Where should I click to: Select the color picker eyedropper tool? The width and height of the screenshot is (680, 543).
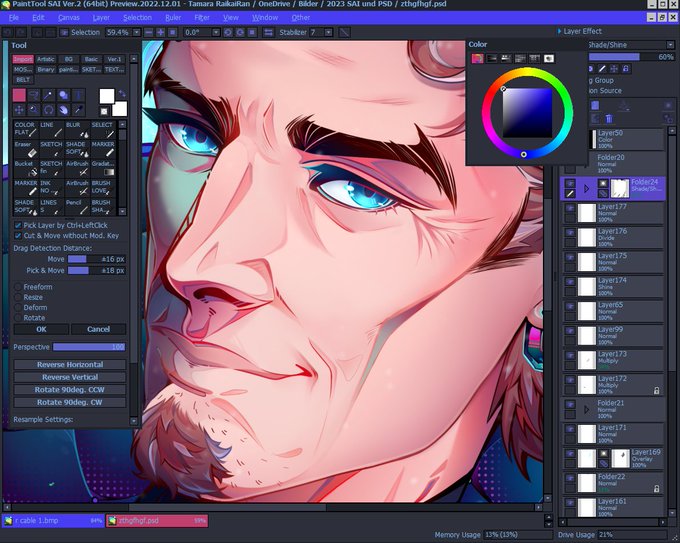tap(78, 110)
